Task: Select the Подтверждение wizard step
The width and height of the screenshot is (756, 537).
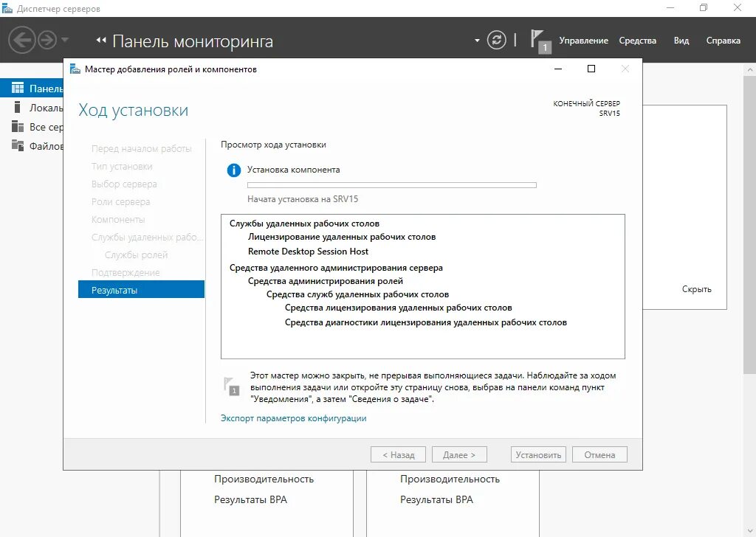Action: [126, 273]
